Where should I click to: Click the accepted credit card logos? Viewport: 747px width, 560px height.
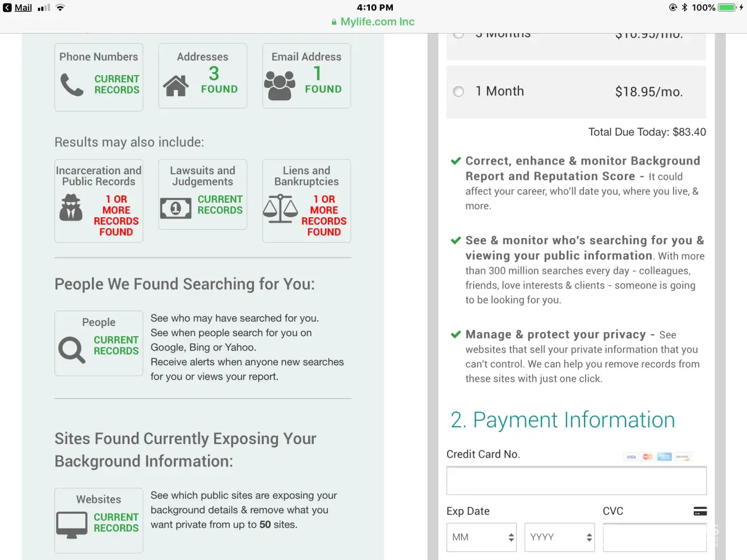pos(657,457)
